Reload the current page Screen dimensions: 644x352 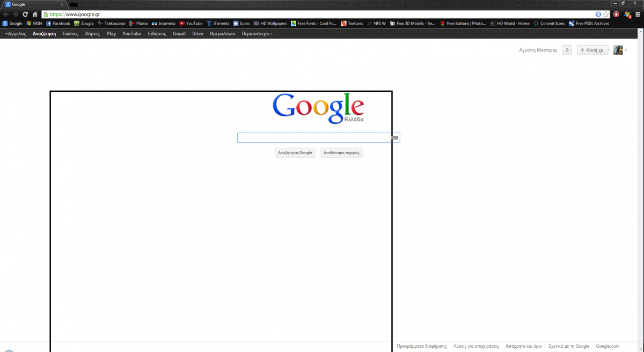point(25,14)
